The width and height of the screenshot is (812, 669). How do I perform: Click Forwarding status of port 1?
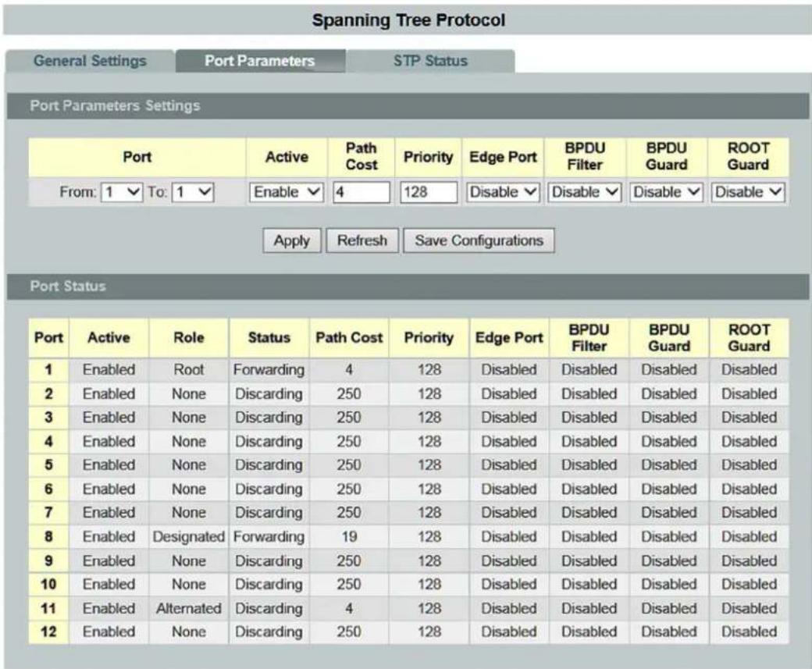[x=269, y=370]
